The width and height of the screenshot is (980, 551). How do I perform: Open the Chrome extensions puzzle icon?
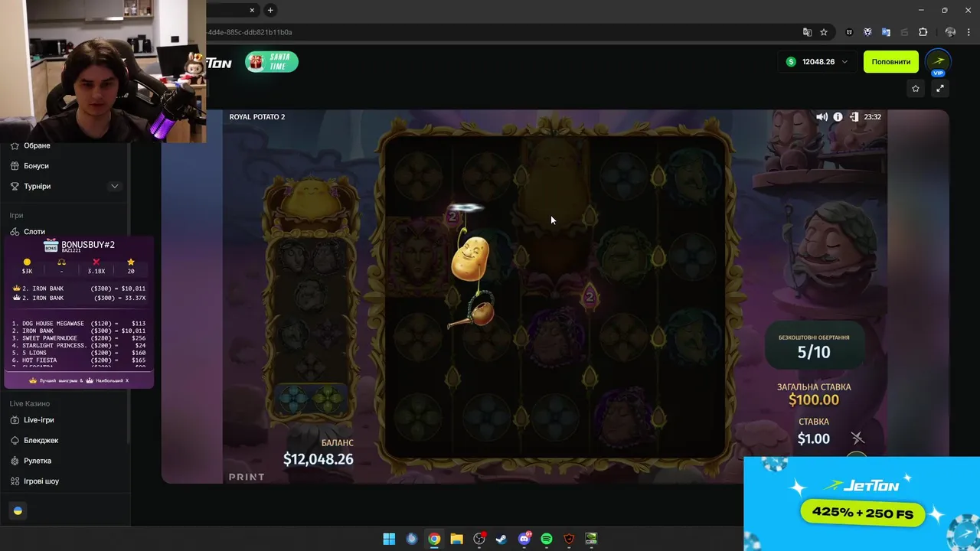point(923,32)
